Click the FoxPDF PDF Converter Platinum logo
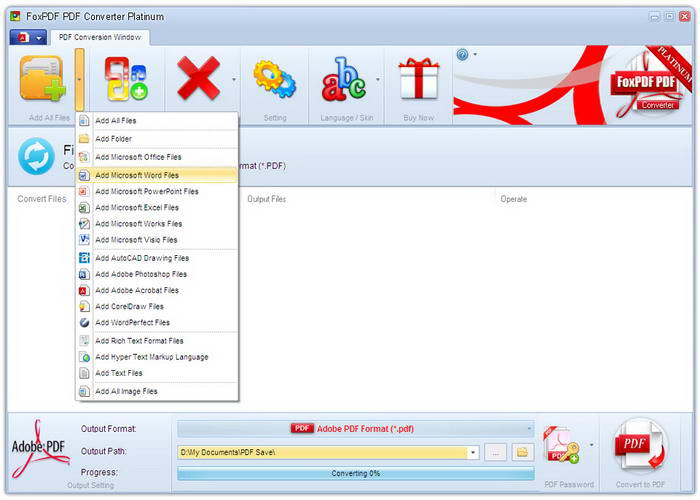 (x=647, y=85)
